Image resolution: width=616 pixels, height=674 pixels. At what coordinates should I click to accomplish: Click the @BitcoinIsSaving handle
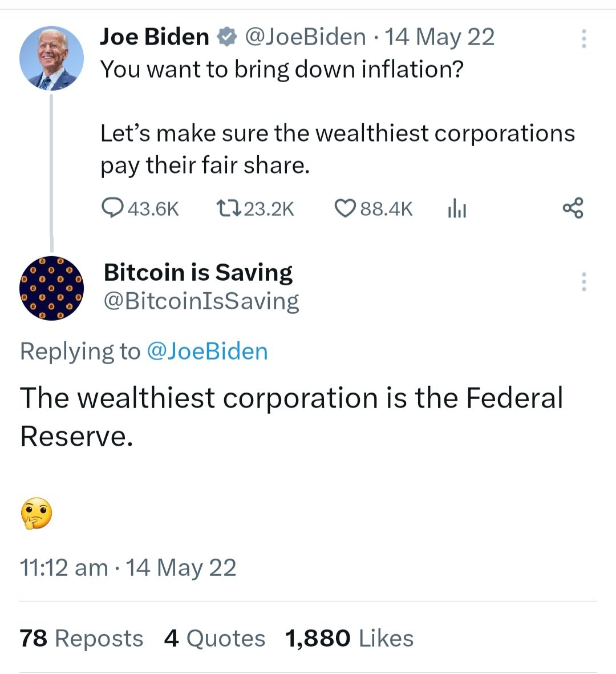click(x=201, y=301)
